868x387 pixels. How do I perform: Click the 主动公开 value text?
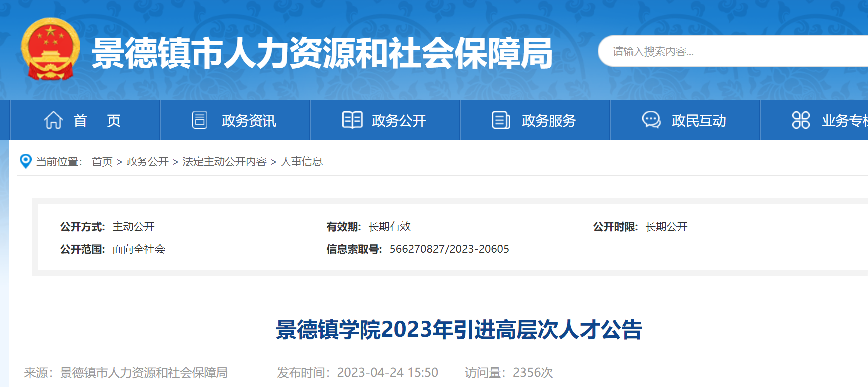[134, 227]
